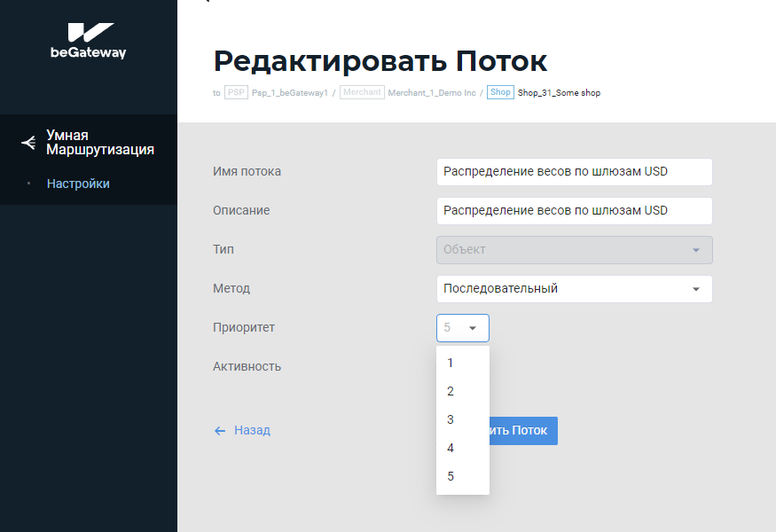Expand the Метод dropdown showing Последовательный
The width and height of the screenshot is (776, 532).
574,289
